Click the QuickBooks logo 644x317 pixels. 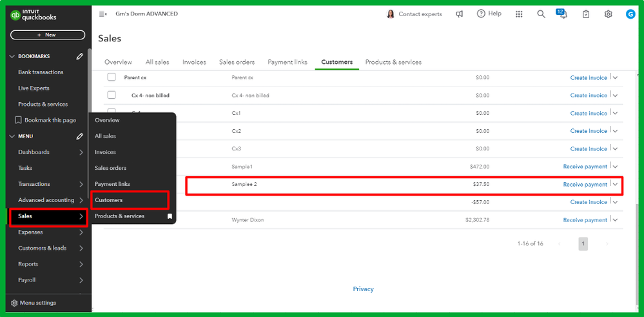[x=34, y=15]
